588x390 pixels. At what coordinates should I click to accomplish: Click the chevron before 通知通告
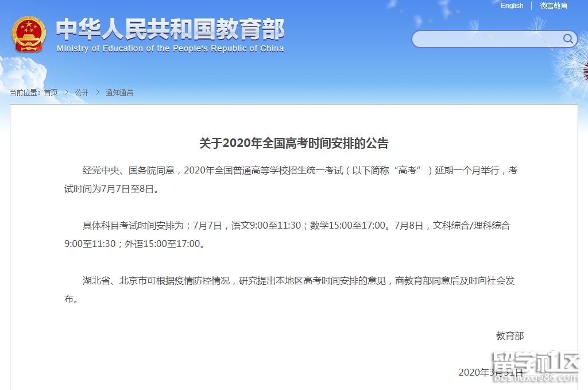(97, 92)
